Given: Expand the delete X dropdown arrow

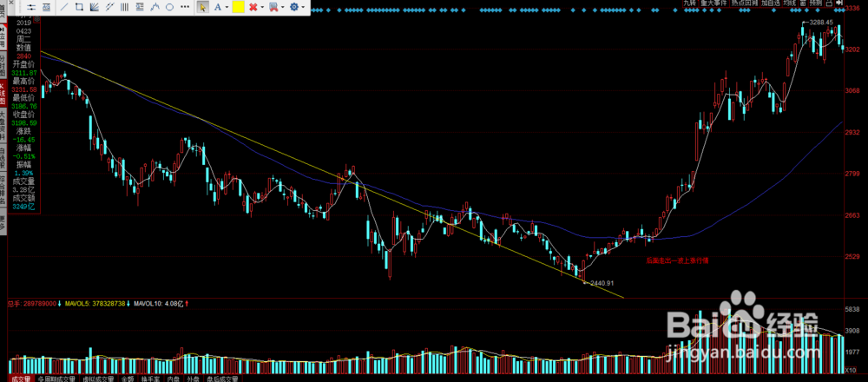Looking at the screenshot, I should [x=262, y=7].
